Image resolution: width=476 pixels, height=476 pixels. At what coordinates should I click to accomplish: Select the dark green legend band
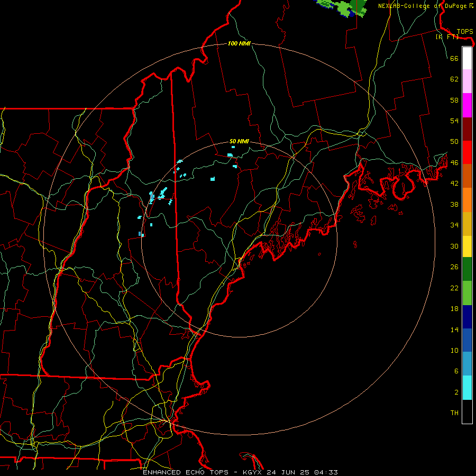pyautogui.click(x=467, y=269)
